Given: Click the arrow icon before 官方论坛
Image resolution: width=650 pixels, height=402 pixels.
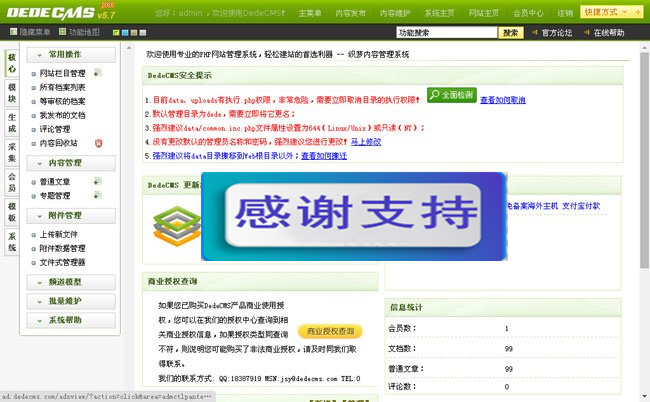Looking at the screenshot, I should pyautogui.click(x=535, y=32).
